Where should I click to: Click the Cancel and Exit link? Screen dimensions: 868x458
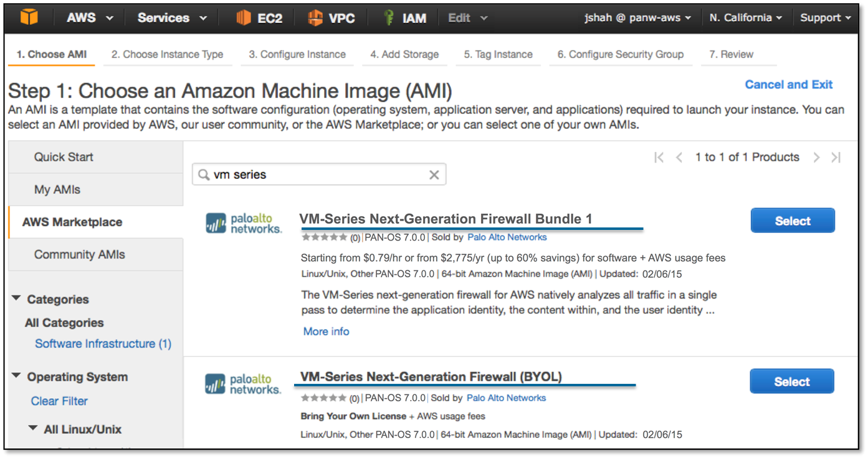pyautogui.click(x=788, y=84)
